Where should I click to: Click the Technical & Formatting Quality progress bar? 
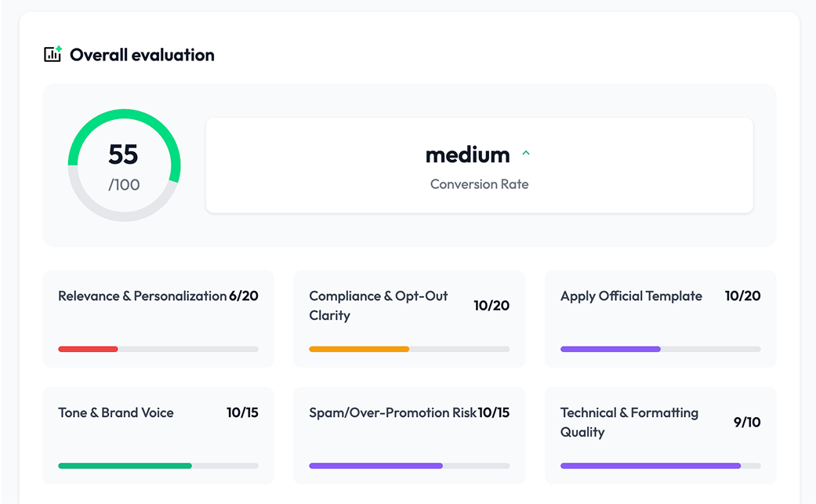651,466
